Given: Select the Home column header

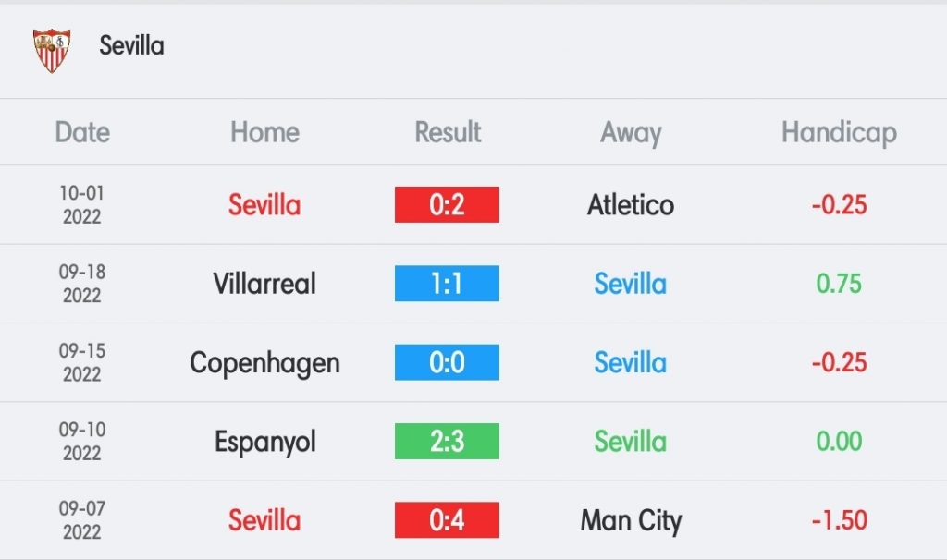Looking at the screenshot, I should pos(265,132).
